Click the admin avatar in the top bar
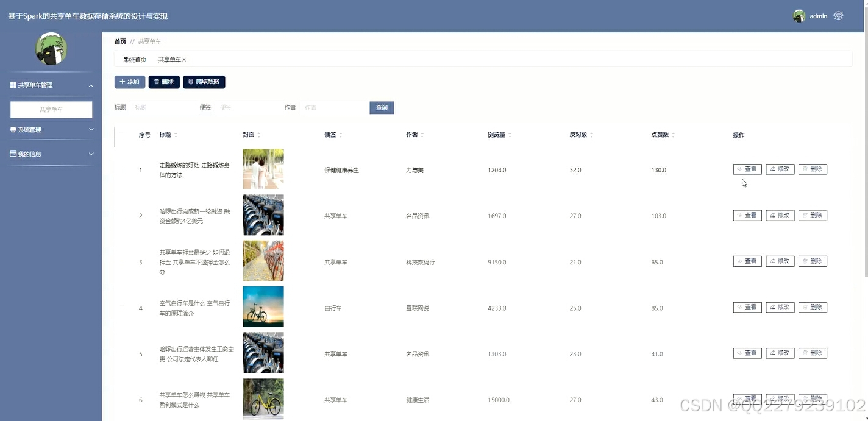The height and width of the screenshot is (421, 868). (799, 15)
